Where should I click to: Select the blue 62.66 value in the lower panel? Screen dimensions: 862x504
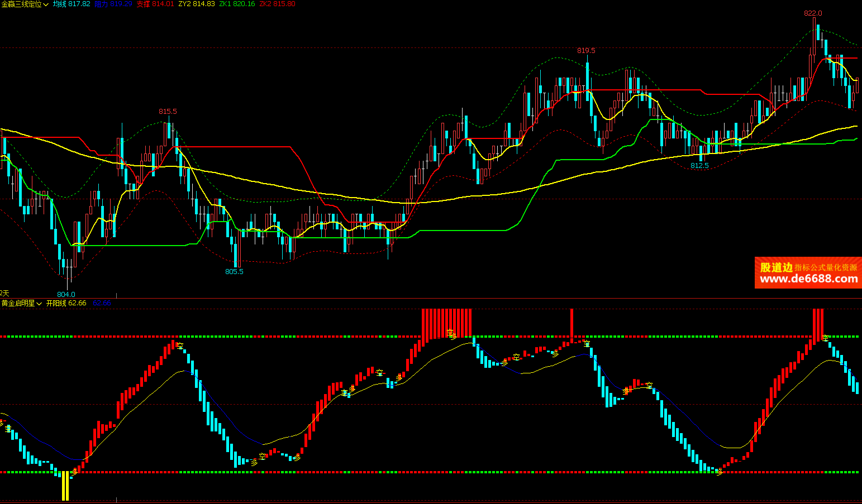pyautogui.click(x=102, y=303)
